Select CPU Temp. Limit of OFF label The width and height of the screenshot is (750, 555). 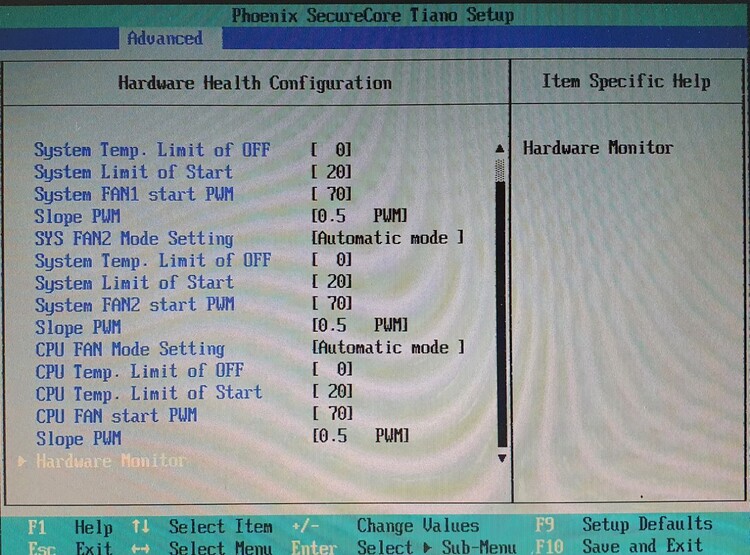click(x=140, y=371)
